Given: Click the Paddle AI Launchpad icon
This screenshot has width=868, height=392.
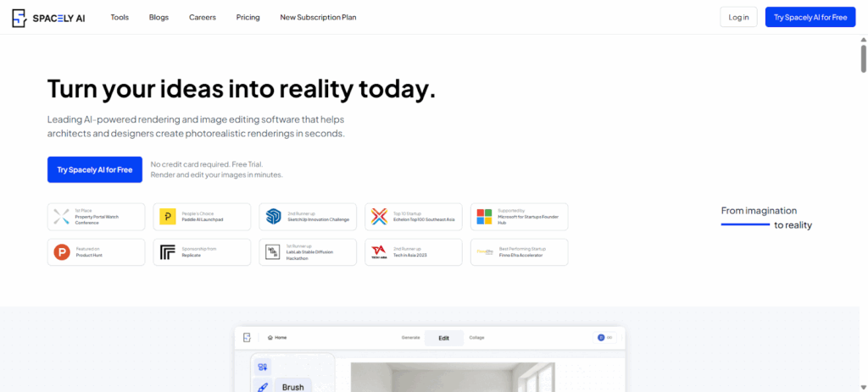Looking at the screenshot, I should 168,217.
